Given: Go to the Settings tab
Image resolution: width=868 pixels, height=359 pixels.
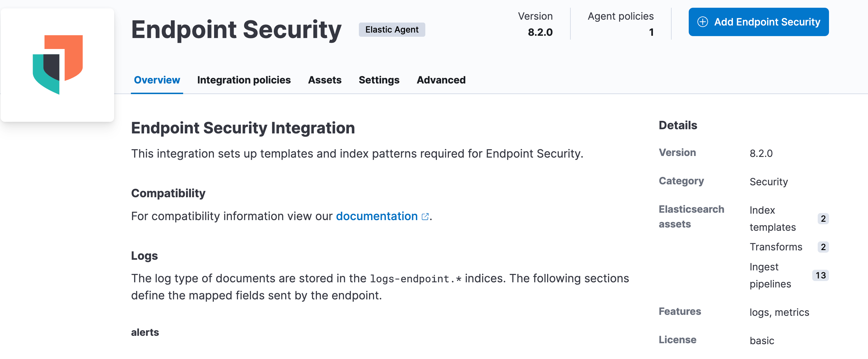Looking at the screenshot, I should coord(379,80).
